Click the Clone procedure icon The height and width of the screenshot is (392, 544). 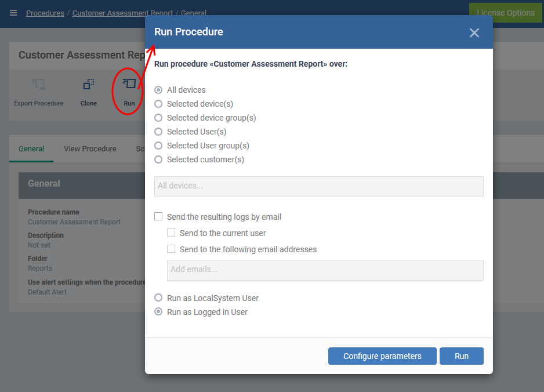click(89, 84)
